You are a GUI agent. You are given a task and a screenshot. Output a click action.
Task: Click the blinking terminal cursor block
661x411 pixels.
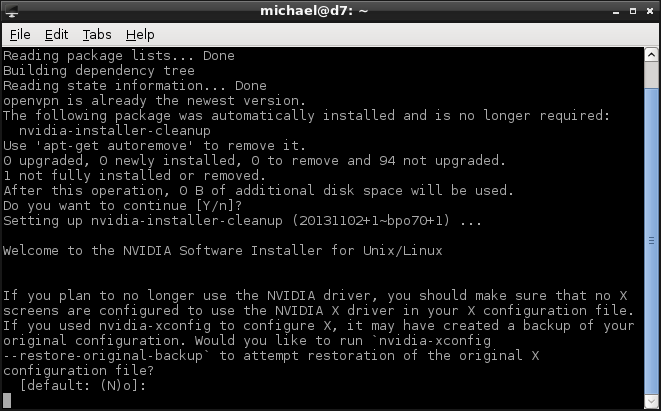pos(7,400)
